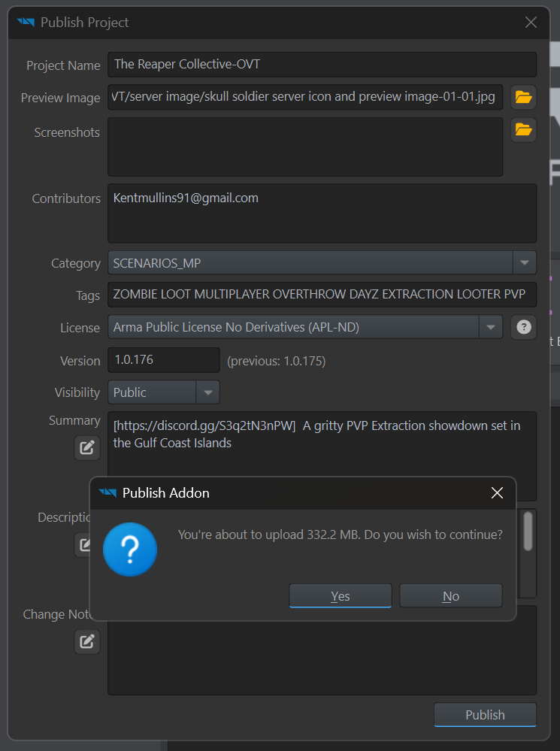Click the Arma Public License combo box
The height and width of the screenshot is (751, 560).
tap(305, 327)
